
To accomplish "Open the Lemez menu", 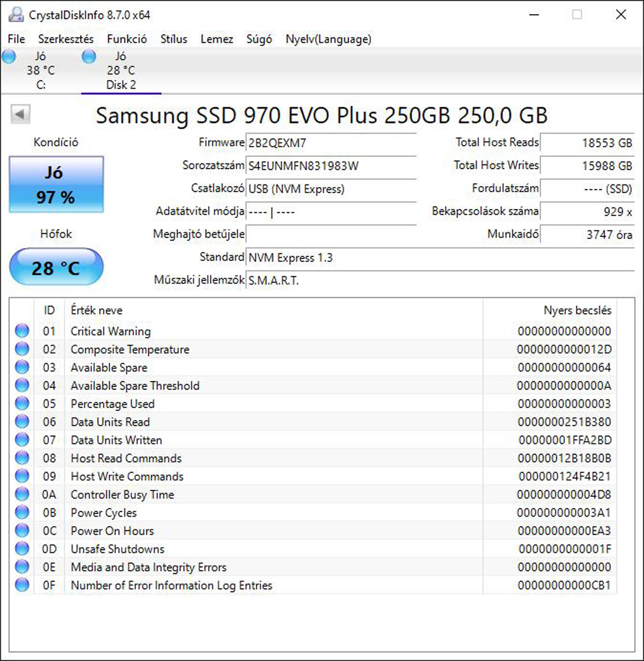I will [x=217, y=39].
